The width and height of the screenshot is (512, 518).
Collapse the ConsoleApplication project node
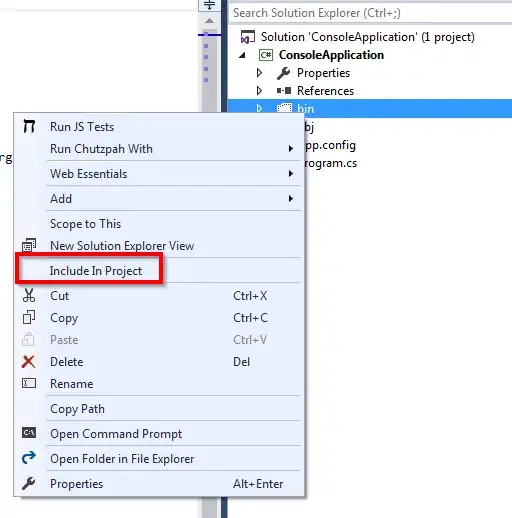(243, 55)
